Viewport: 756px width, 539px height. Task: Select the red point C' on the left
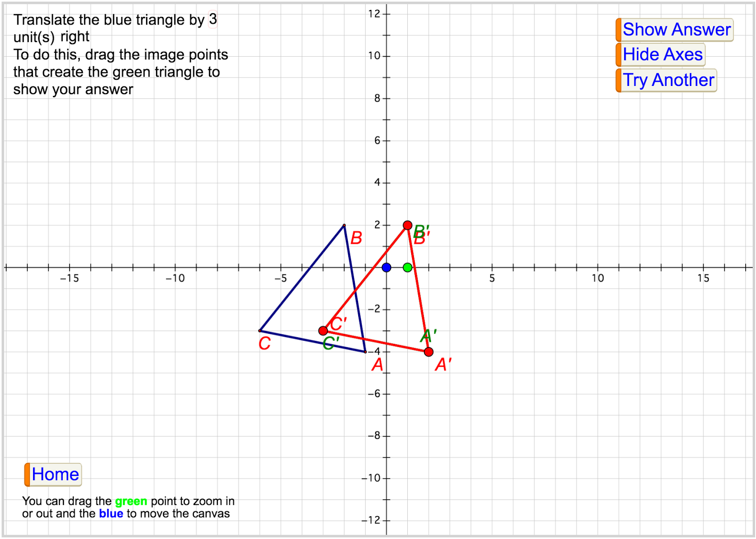click(323, 330)
